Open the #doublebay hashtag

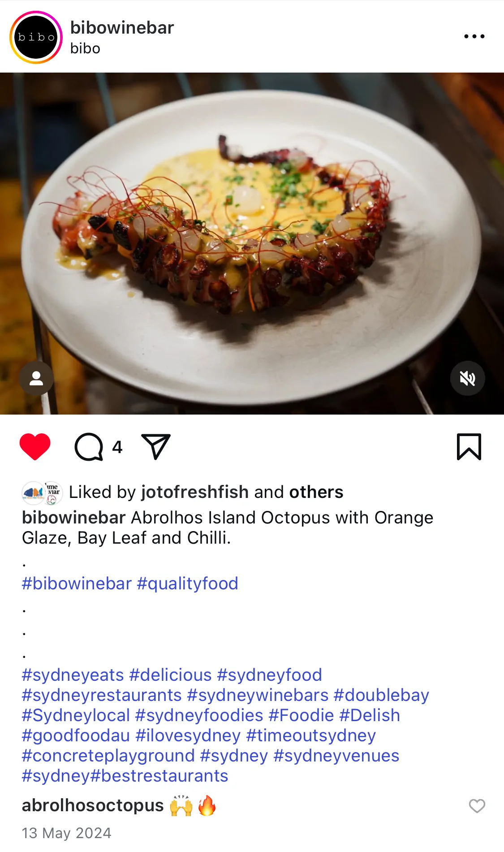click(381, 695)
